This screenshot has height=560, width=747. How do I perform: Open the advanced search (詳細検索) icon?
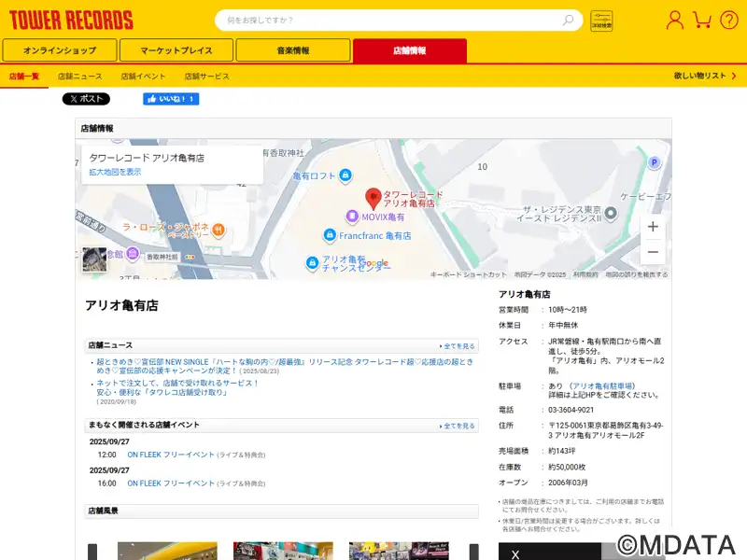click(x=601, y=21)
